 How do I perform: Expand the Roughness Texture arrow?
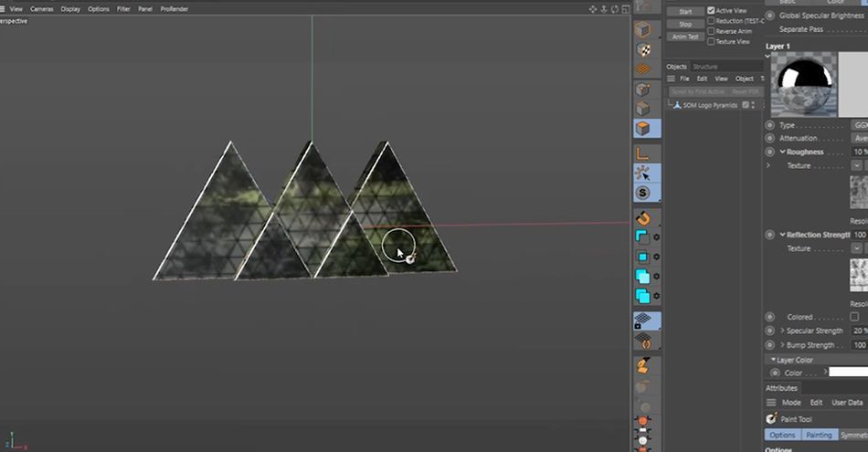tap(768, 165)
